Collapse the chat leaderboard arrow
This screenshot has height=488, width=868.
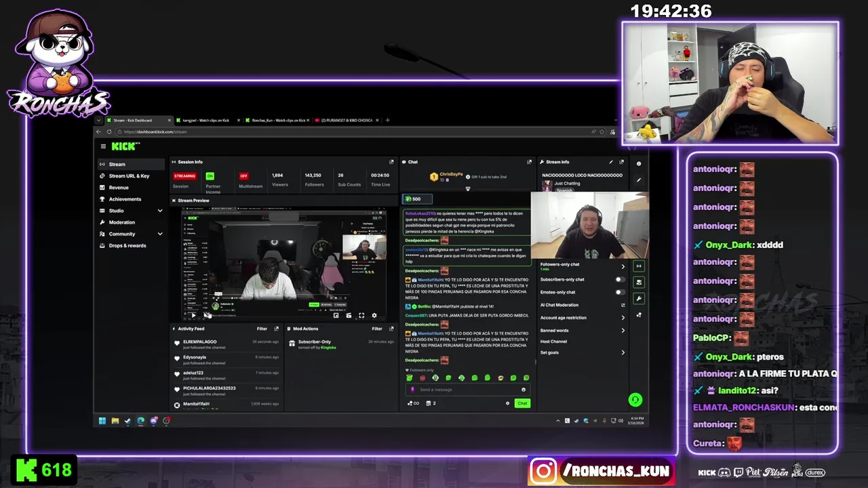point(467,188)
